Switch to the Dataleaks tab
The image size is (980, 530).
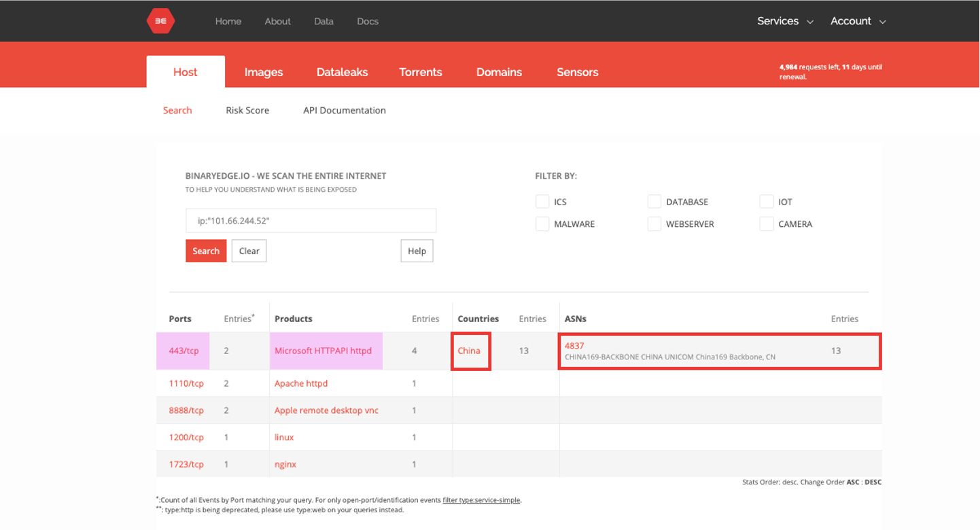coord(342,72)
